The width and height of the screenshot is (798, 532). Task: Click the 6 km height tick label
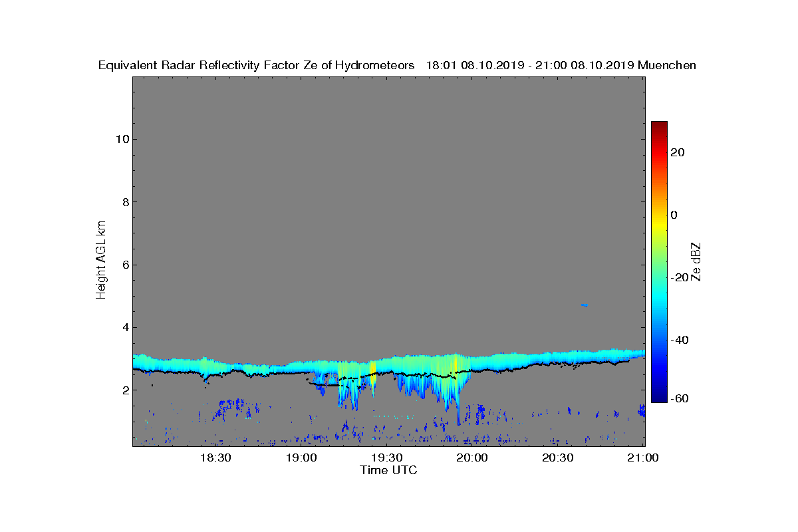(124, 265)
